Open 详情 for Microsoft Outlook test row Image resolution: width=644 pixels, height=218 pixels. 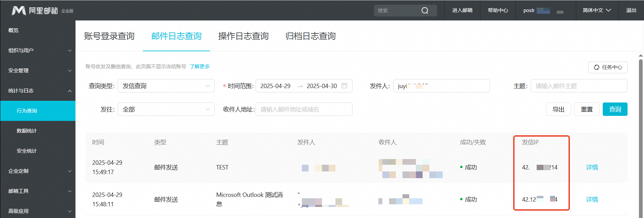pos(592,200)
